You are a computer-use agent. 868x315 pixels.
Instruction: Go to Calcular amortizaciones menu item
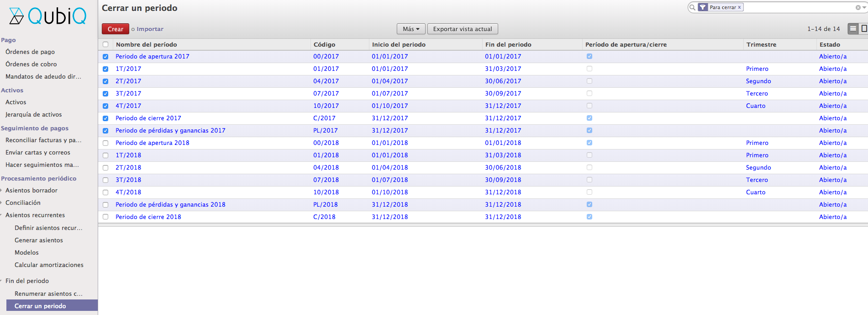pyautogui.click(x=49, y=265)
